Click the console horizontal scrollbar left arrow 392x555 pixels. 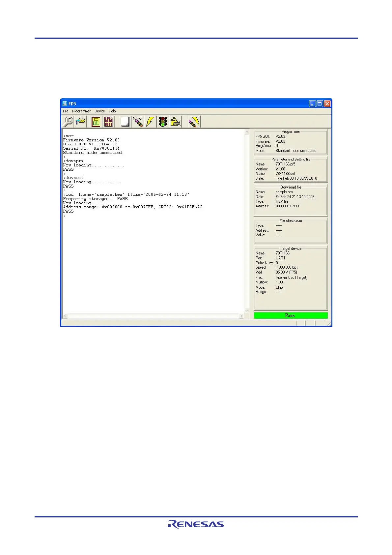[x=65, y=316]
